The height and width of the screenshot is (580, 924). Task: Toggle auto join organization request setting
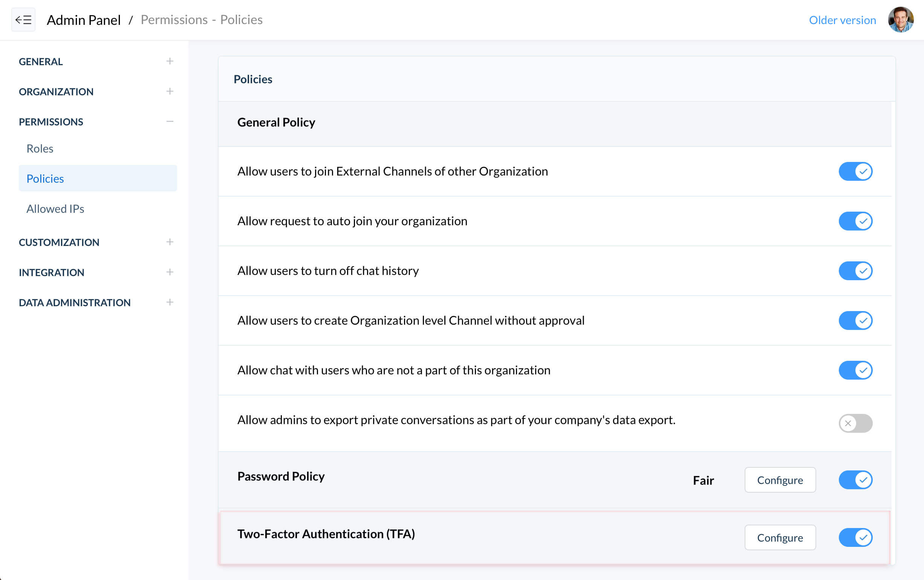(855, 221)
